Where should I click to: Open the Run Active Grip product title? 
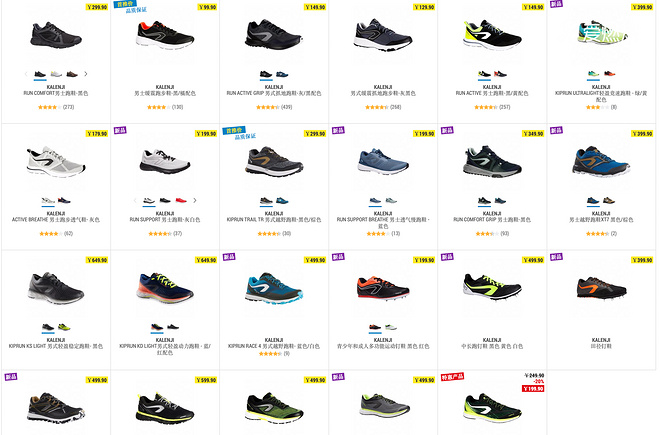(274, 93)
